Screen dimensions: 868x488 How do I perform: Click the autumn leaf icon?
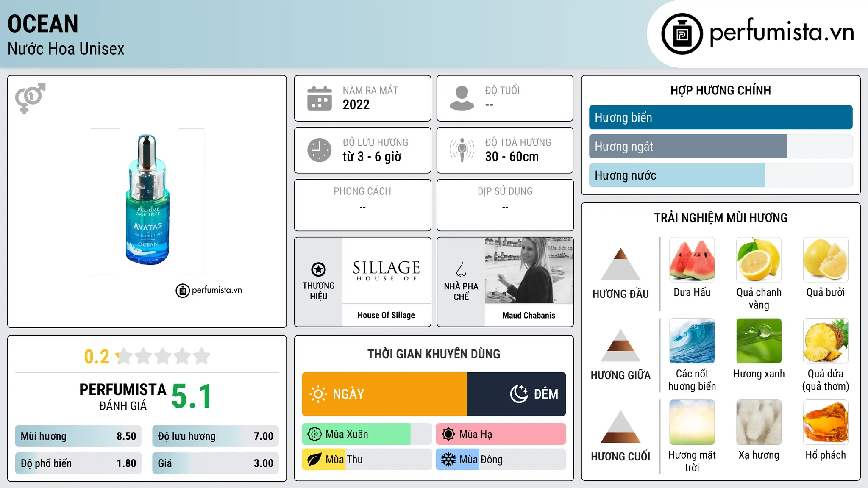[314, 460]
